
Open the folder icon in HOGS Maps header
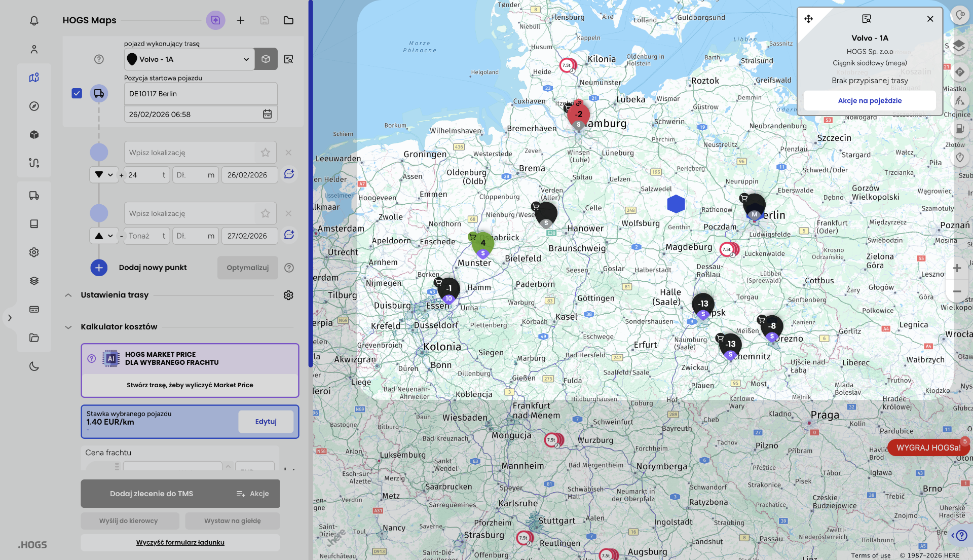[288, 20]
